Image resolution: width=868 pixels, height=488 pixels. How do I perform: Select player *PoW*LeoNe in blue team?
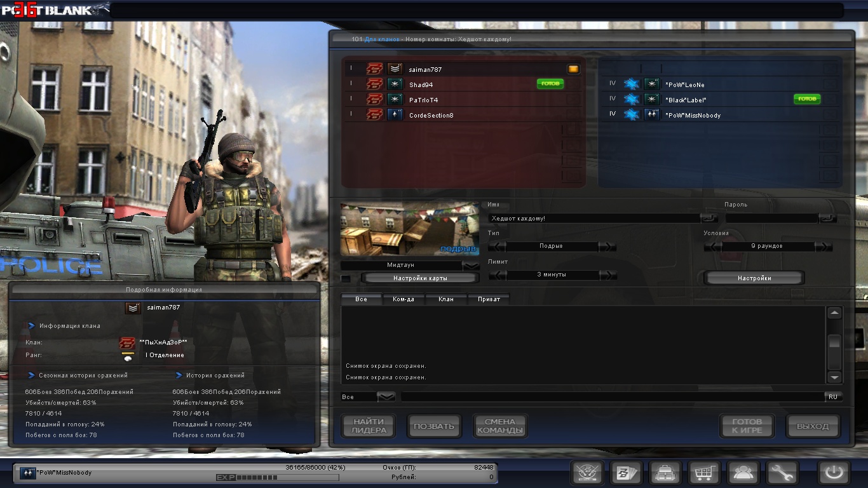721,84
